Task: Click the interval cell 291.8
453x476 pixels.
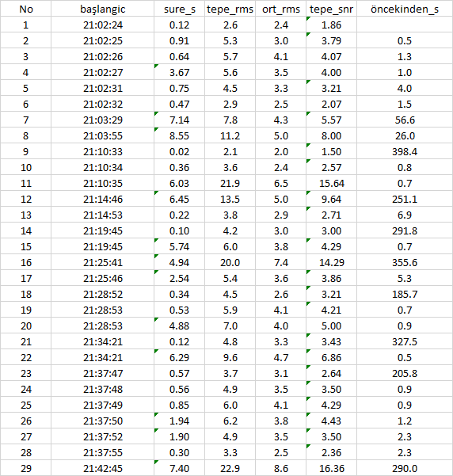Action: coord(405,230)
